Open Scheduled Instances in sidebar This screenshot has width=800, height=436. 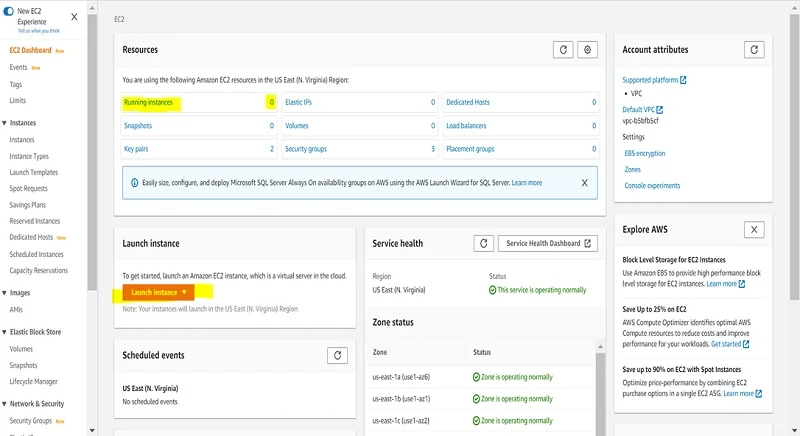36,254
